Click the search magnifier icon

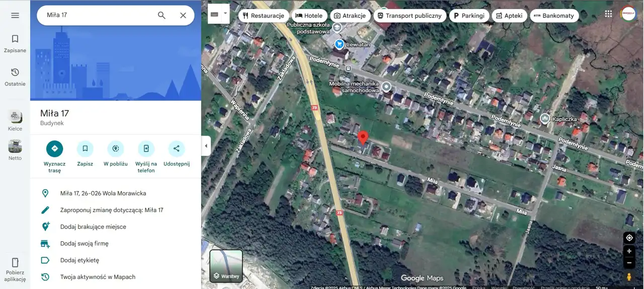(162, 15)
